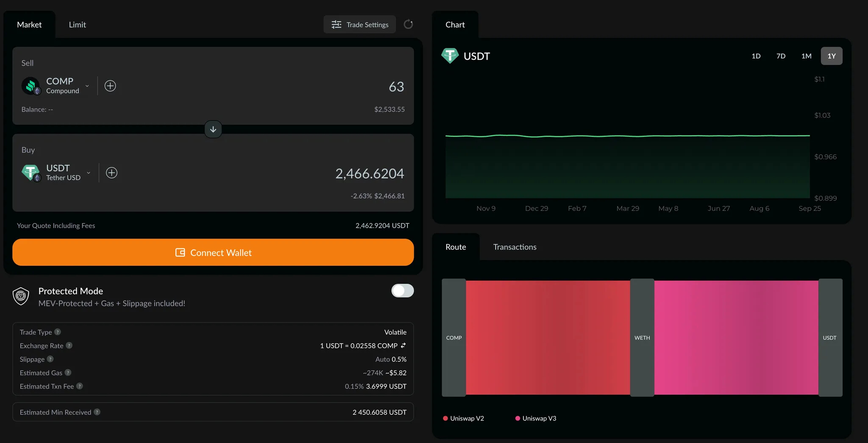The width and height of the screenshot is (868, 443).
Task: Open Trade Settings
Action: (x=360, y=25)
